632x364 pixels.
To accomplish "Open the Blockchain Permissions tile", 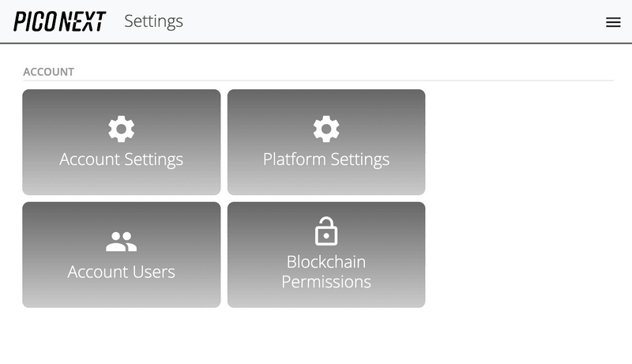I will tap(326, 254).
